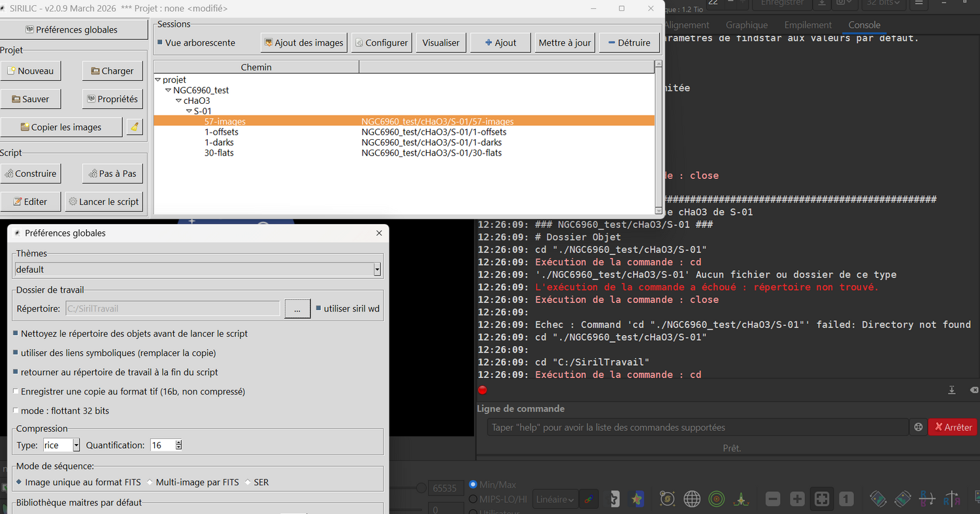This screenshot has height=514, width=980.
Task: Select the SER sequence mode radio
Action: coord(248,482)
